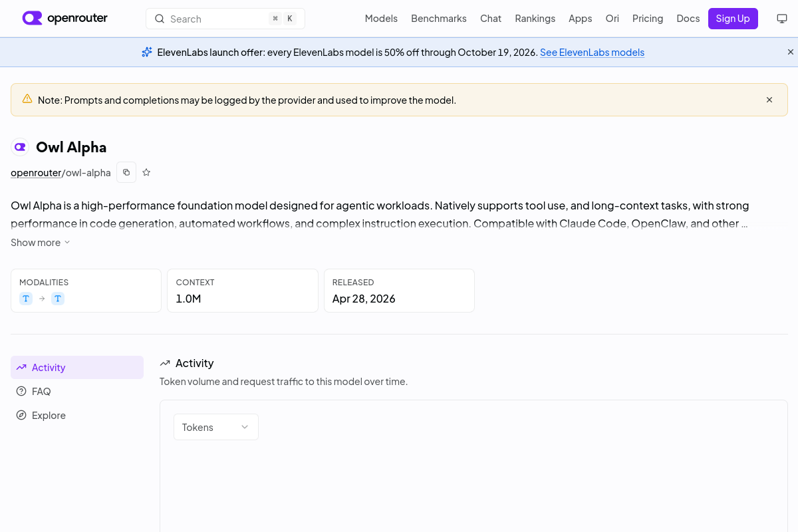Click the openrouter author link
798x532 pixels.
click(x=36, y=173)
